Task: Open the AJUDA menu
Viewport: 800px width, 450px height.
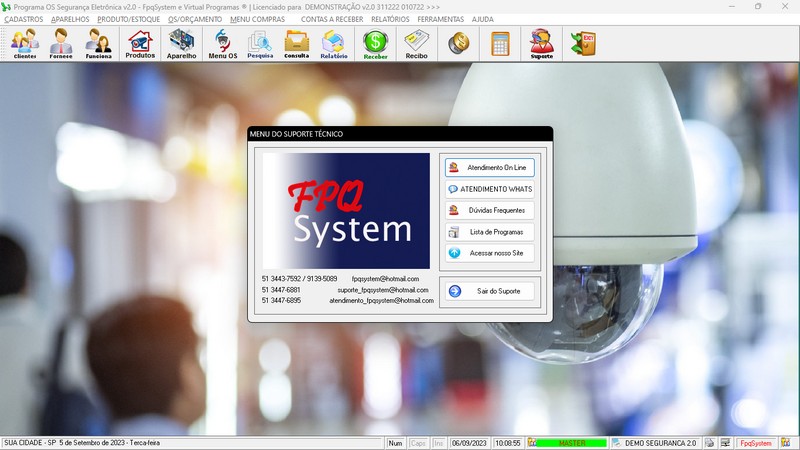Action: pyautogui.click(x=483, y=19)
